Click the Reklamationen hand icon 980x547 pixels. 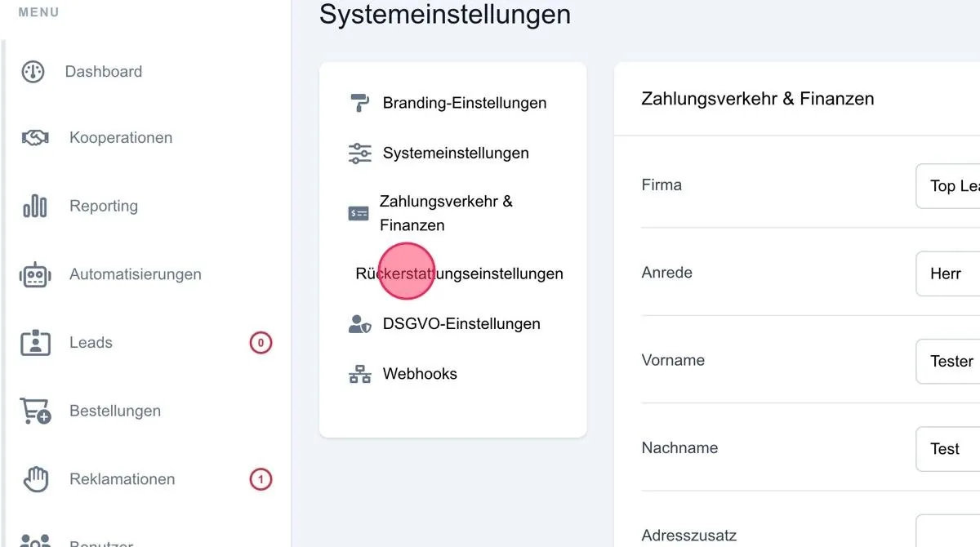[35, 479]
